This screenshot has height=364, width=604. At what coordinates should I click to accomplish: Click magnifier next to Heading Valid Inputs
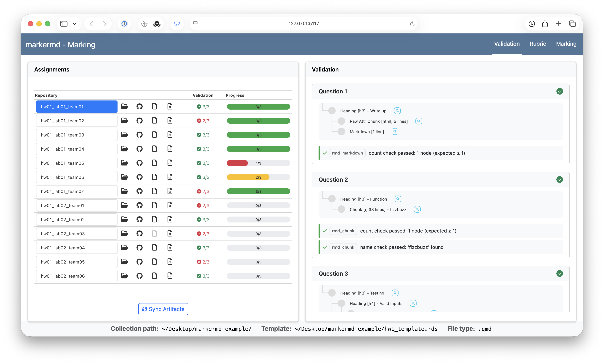(413, 303)
